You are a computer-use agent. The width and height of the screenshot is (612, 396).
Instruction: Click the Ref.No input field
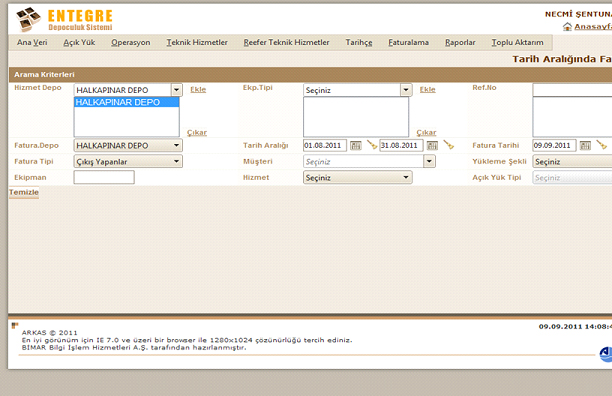point(572,90)
